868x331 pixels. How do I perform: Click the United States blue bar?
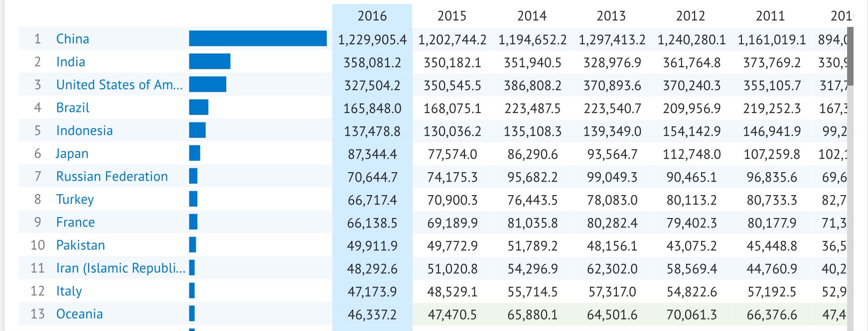208,84
